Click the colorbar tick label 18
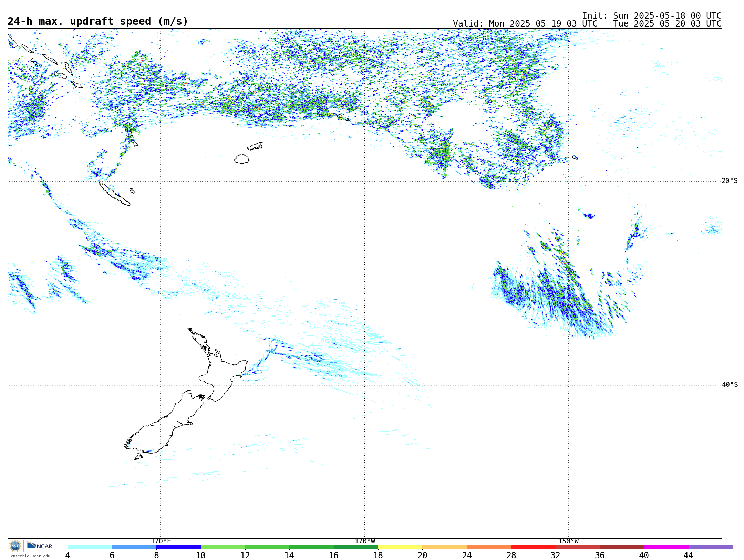Screen dimensions: 744x560 pos(378,555)
